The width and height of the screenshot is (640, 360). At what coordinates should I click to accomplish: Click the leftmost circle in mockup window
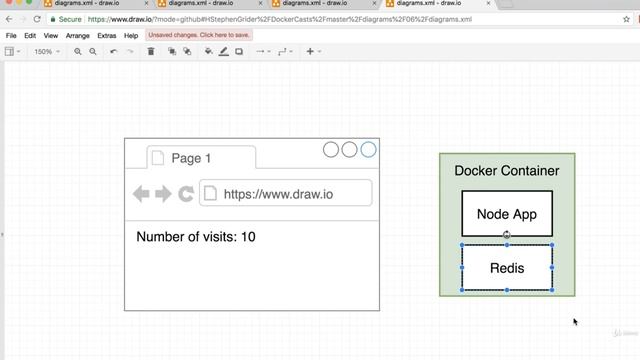(331, 150)
